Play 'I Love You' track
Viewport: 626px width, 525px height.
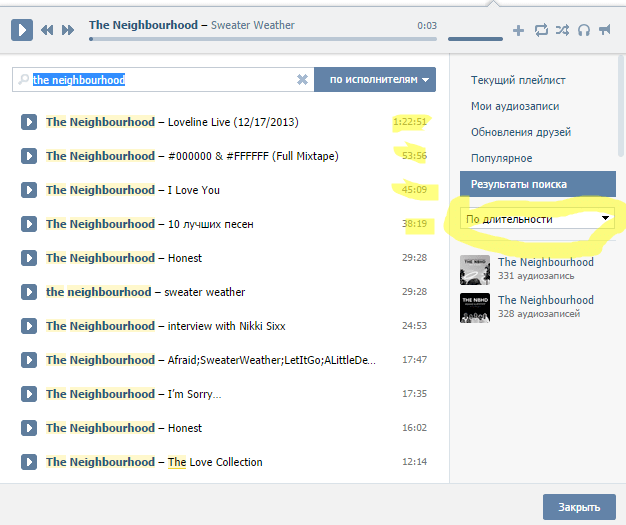click(29, 190)
